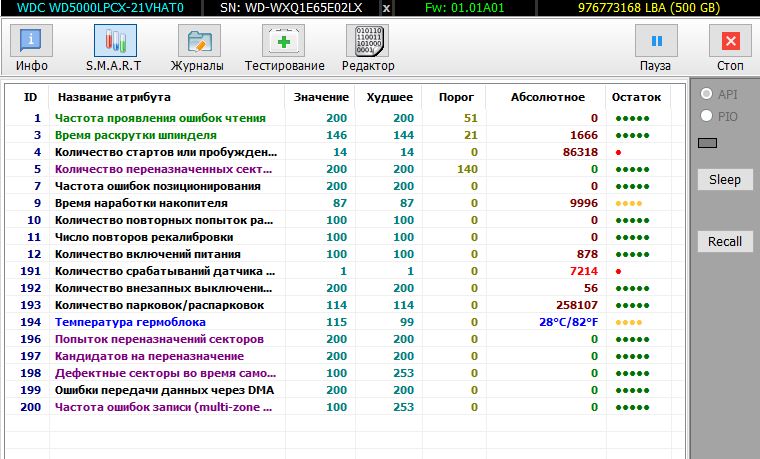Click the 976773168 LBA (500 GB) capacity text

click(x=649, y=8)
